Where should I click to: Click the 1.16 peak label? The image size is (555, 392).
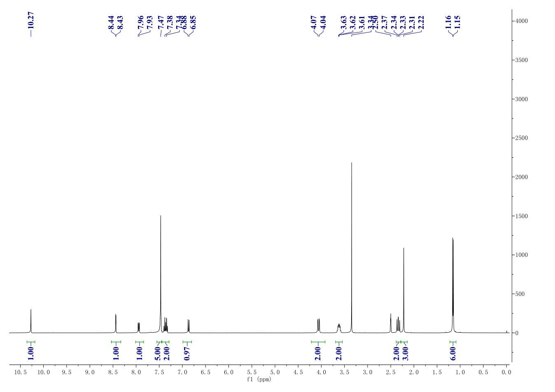pos(448,22)
